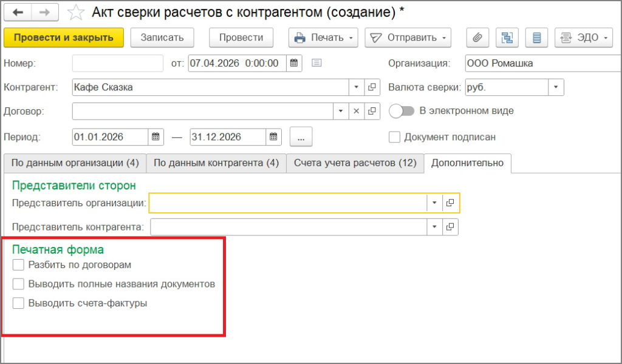
Task: Click into the Номер input field
Action: [117, 63]
